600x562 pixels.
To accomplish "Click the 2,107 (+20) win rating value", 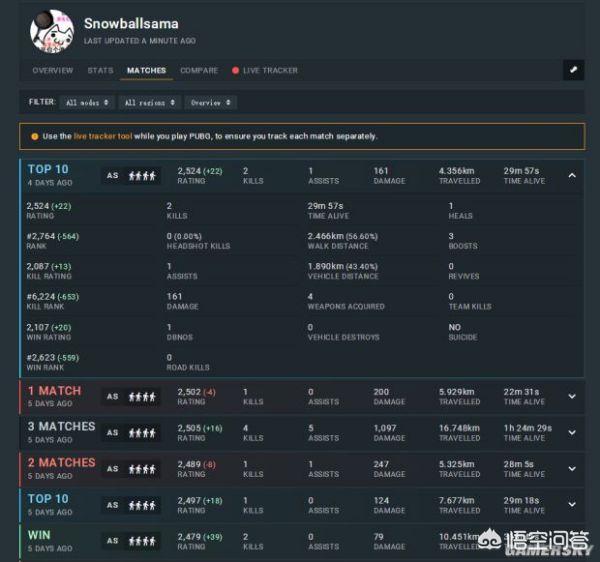I will (x=49, y=327).
